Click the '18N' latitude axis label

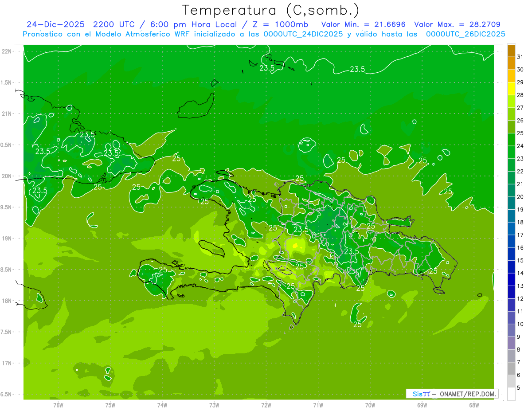7,301
